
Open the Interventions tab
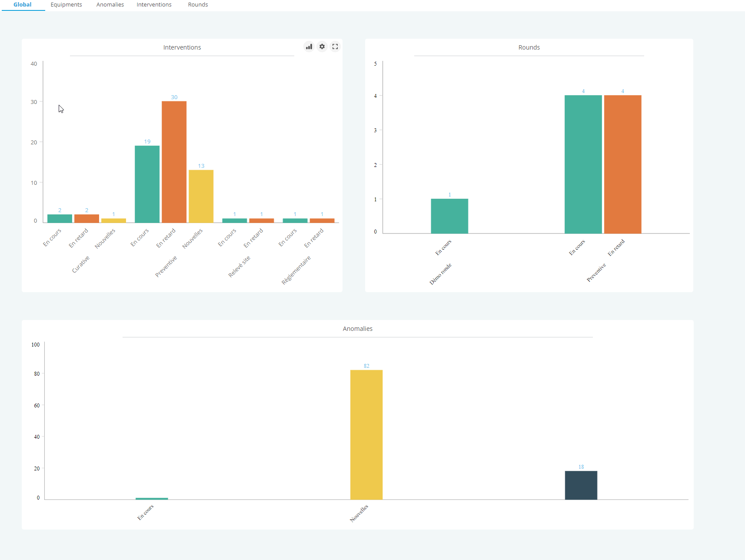[x=154, y=5]
